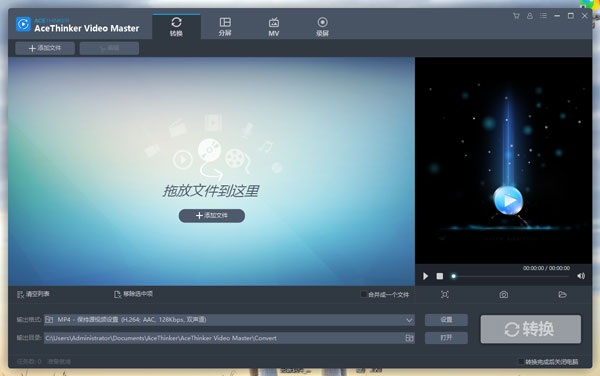Click 移除选中项 remove selected
Image resolution: width=600 pixels, height=376 pixels.
133,294
